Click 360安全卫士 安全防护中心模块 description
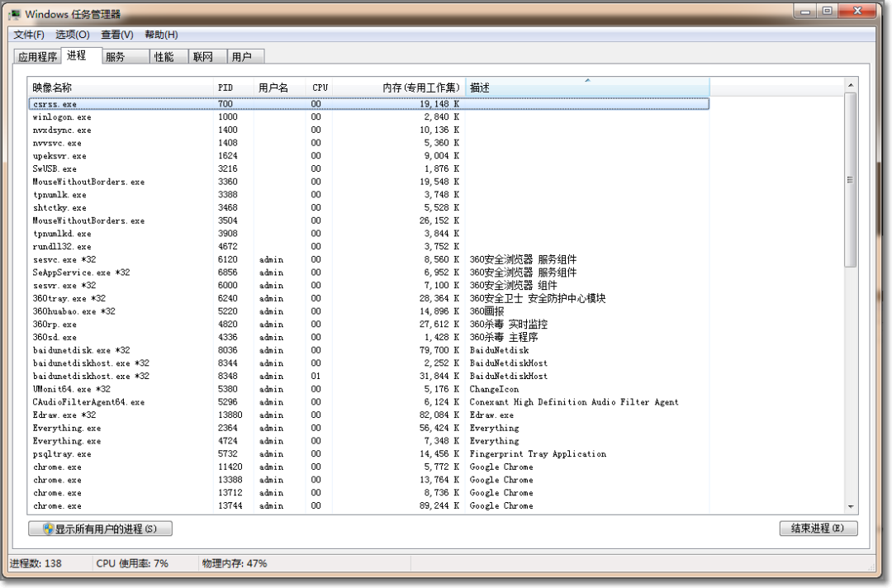The image size is (892, 588). tap(538, 299)
